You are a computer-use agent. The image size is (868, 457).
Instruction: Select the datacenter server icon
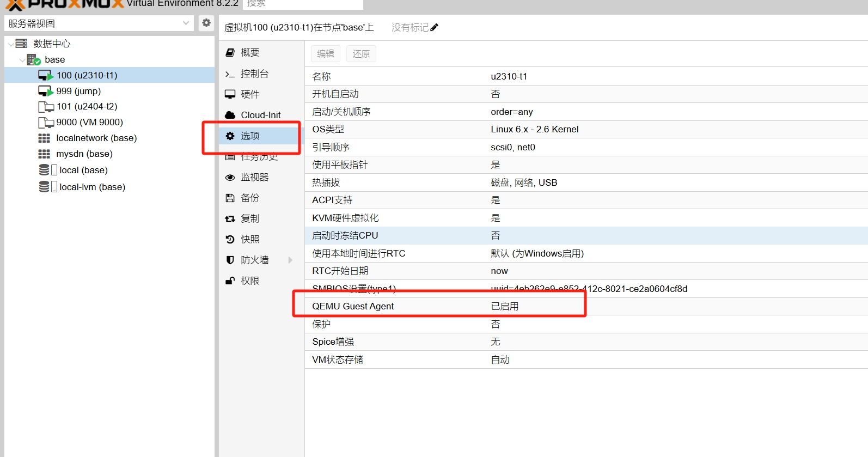[21, 44]
